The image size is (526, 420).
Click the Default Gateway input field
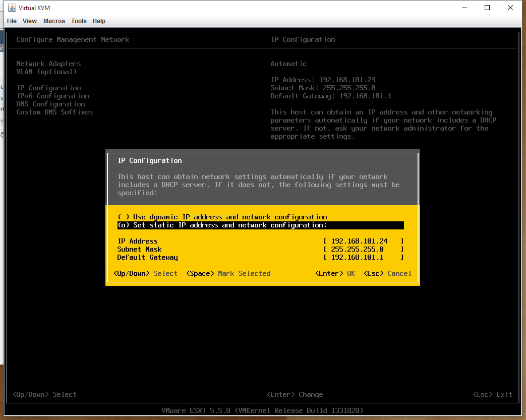(363, 257)
